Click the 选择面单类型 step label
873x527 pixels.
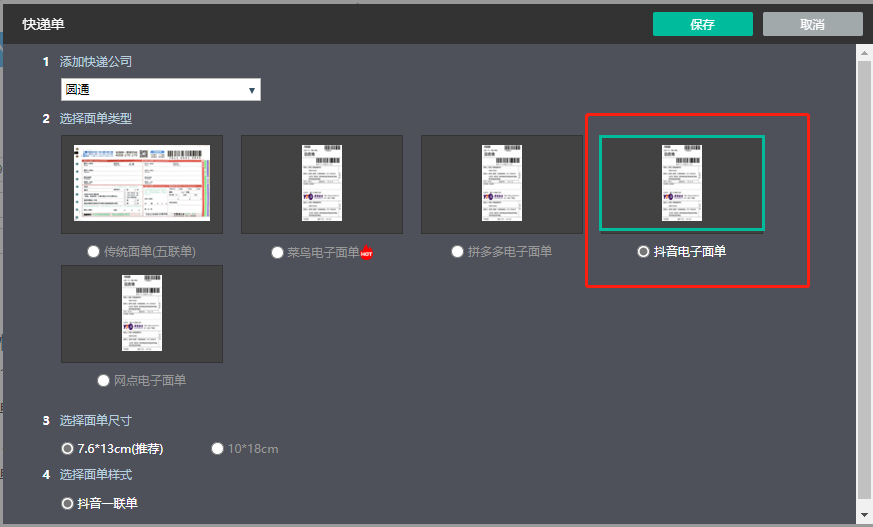coord(96,119)
